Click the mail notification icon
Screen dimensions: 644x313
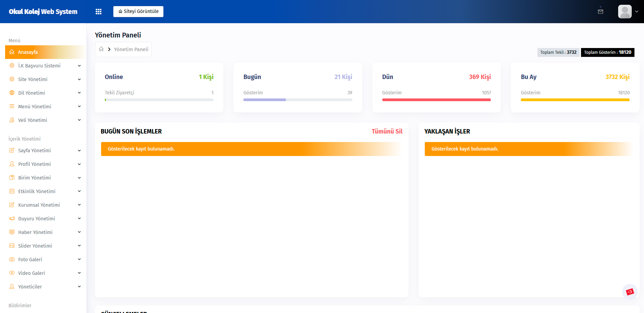600,12
